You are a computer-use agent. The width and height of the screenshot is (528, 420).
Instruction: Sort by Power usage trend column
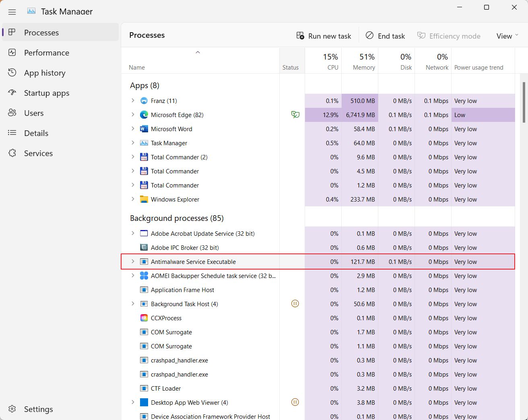483,61
